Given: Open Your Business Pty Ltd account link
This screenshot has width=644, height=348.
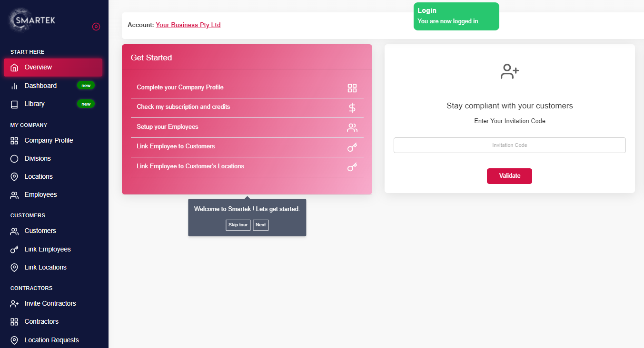Looking at the screenshot, I should click(x=188, y=25).
